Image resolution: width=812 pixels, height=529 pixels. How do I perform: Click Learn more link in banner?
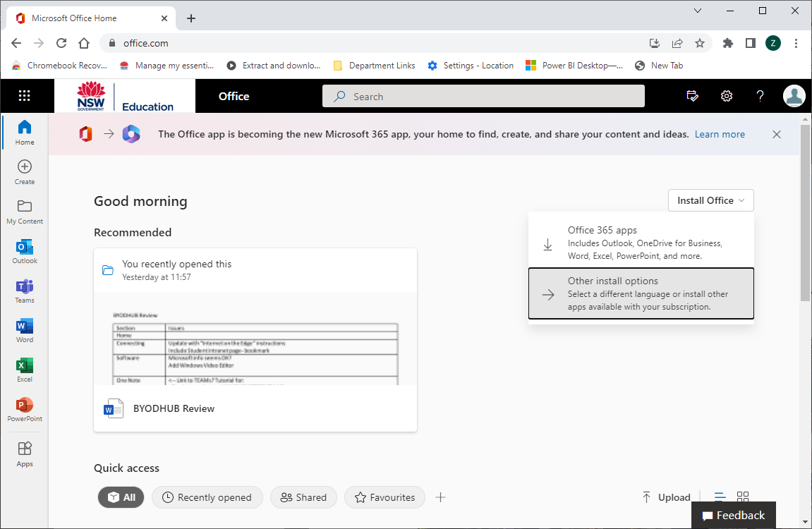[x=720, y=135]
